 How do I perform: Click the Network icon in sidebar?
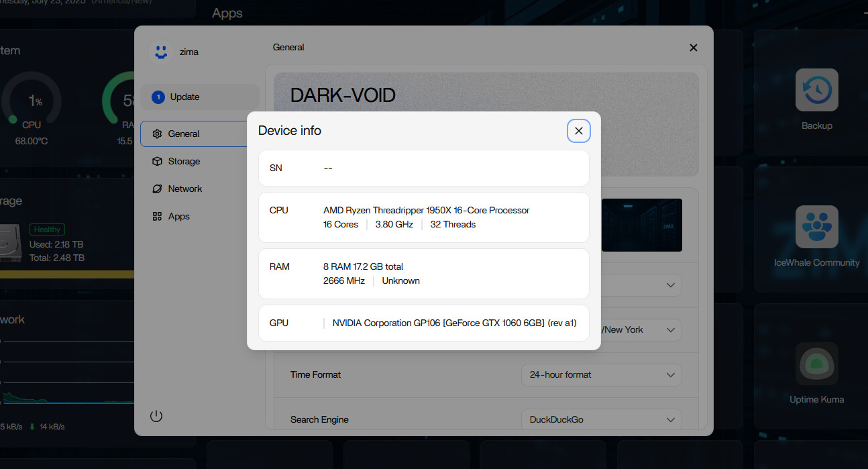(x=157, y=189)
